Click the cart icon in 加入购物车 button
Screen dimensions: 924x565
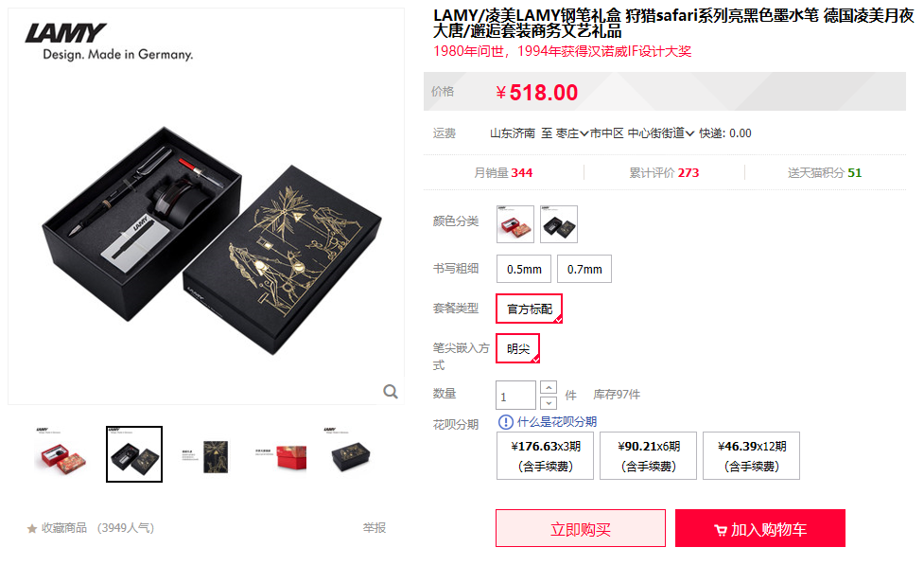coord(720,530)
